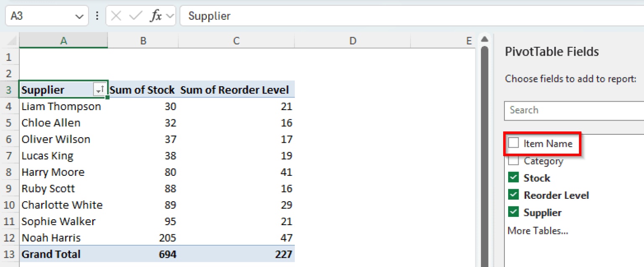Enable the Category field checkbox
Image resolution: width=644 pixels, height=267 pixels.
pyautogui.click(x=514, y=160)
